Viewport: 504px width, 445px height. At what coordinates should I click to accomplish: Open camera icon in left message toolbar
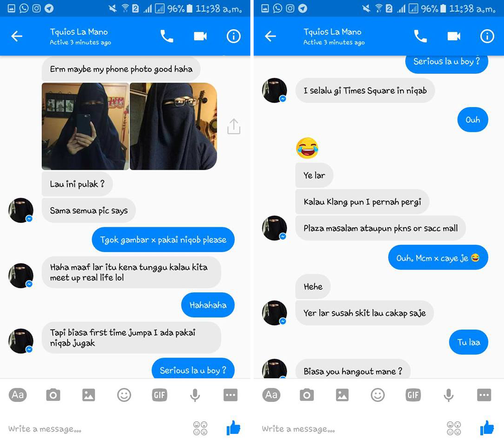(53, 395)
